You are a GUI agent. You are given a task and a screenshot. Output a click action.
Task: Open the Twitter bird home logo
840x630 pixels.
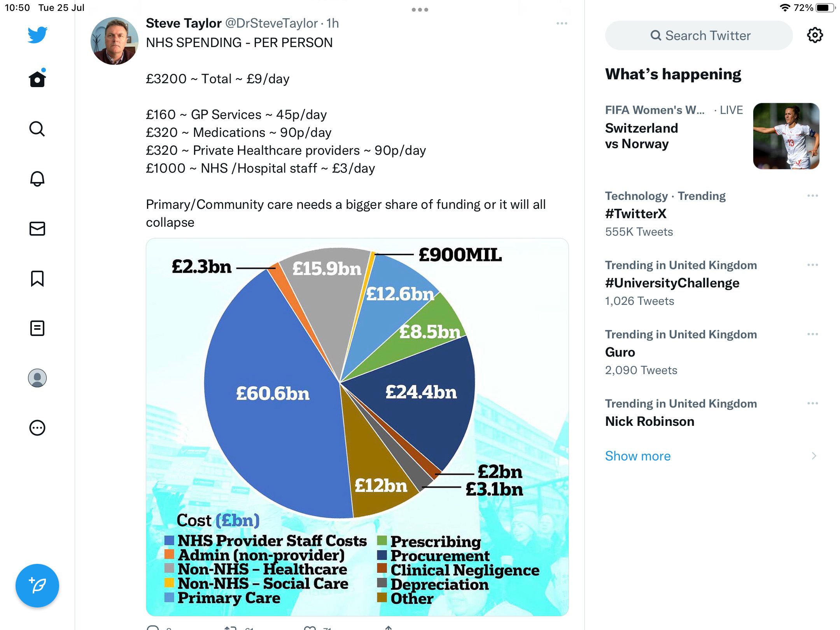pyautogui.click(x=37, y=35)
